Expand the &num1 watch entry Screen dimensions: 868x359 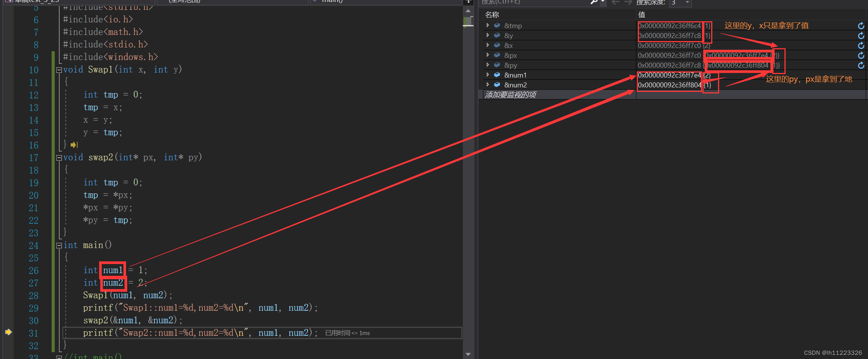488,75
